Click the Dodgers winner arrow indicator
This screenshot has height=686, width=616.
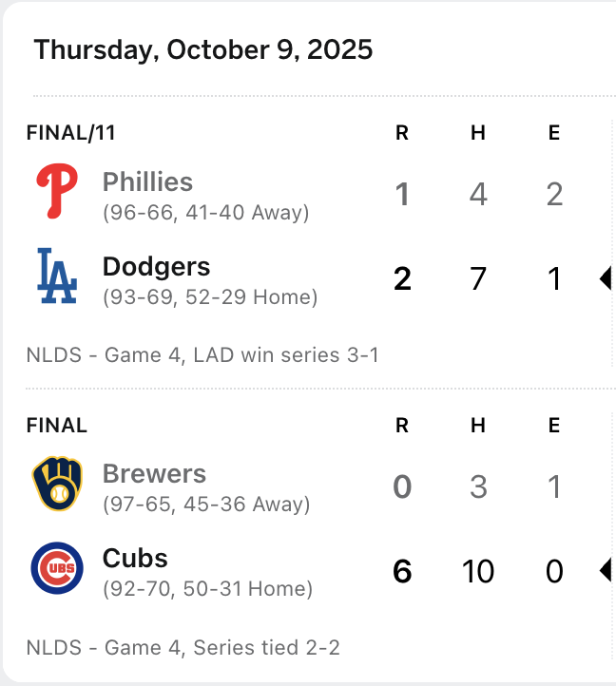tap(606, 278)
